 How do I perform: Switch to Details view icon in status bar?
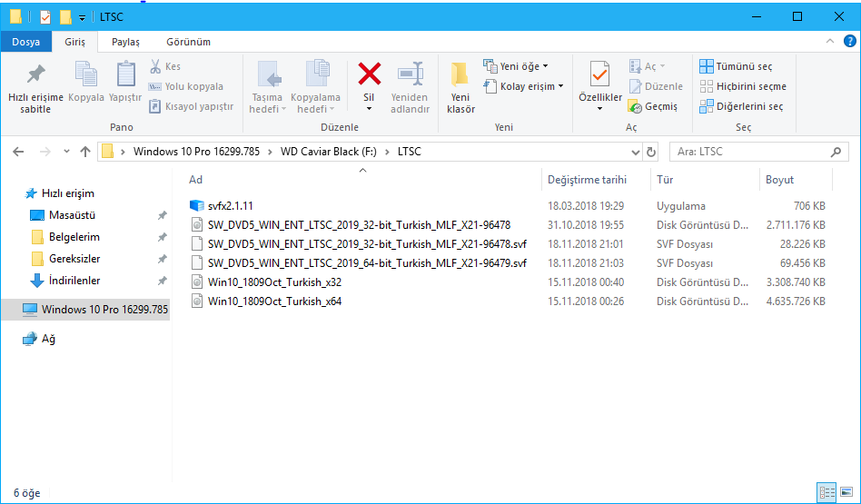pos(826,492)
